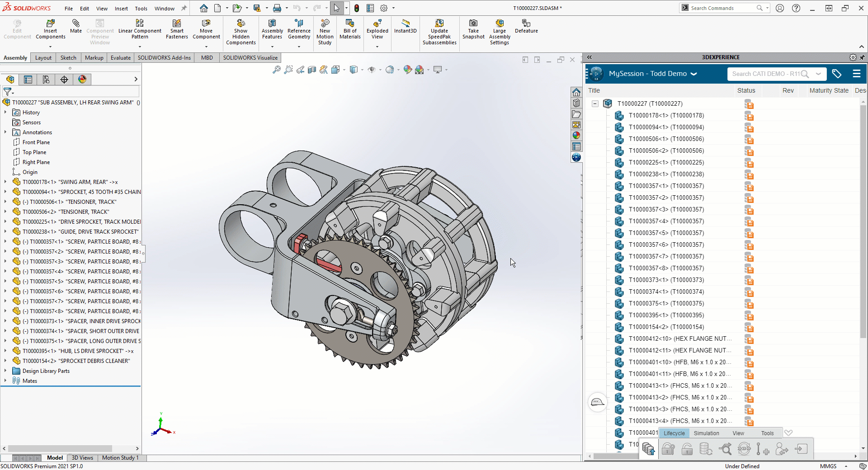Open the 3DEXPERIENCE compass icon
The height and width of the screenshot is (470, 868).
tap(596, 74)
